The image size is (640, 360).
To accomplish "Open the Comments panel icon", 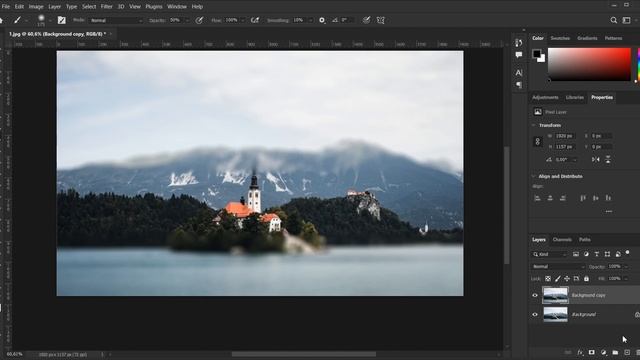I will [519, 55].
